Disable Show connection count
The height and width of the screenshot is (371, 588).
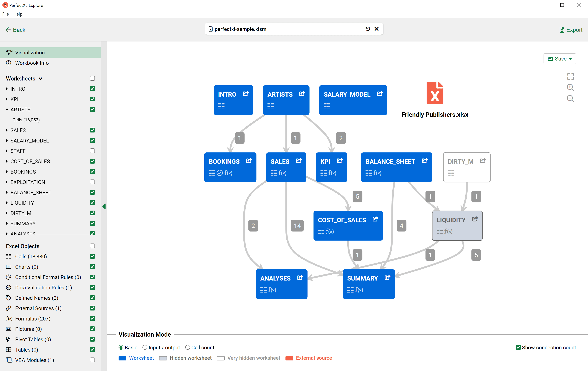[x=519, y=347]
